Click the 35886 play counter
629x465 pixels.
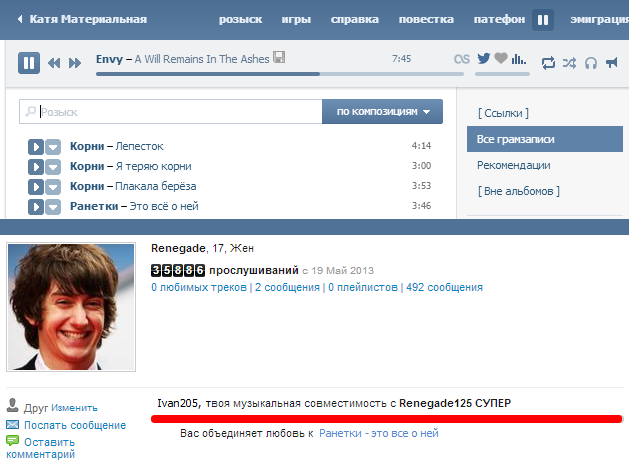pyautogui.click(x=178, y=270)
